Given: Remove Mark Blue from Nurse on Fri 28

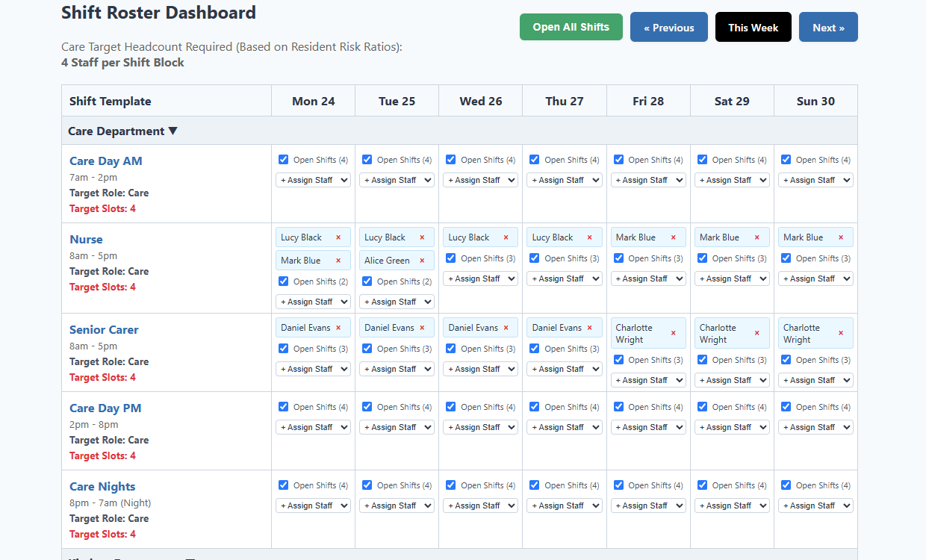Looking at the screenshot, I should (x=673, y=237).
